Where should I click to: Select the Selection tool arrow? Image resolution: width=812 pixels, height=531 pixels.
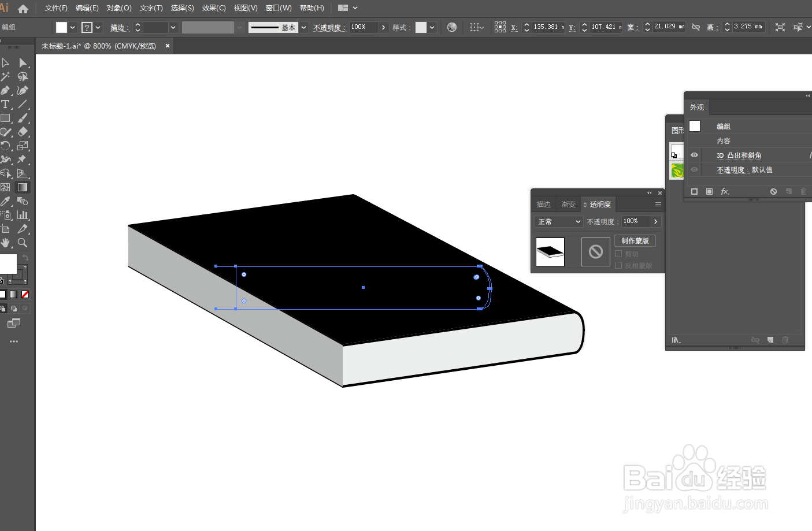point(6,62)
